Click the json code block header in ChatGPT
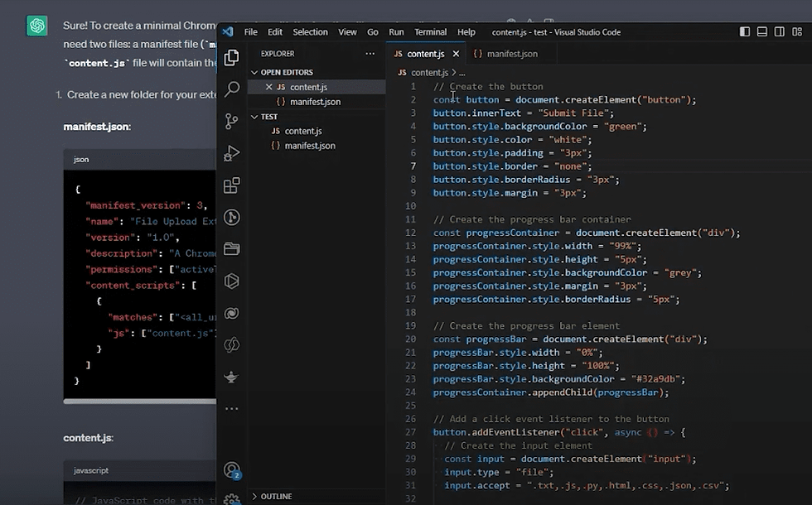 (140, 160)
